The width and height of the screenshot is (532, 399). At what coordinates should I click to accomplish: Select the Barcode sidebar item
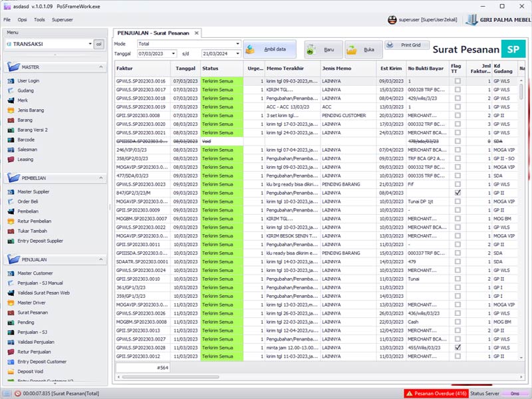26,140
